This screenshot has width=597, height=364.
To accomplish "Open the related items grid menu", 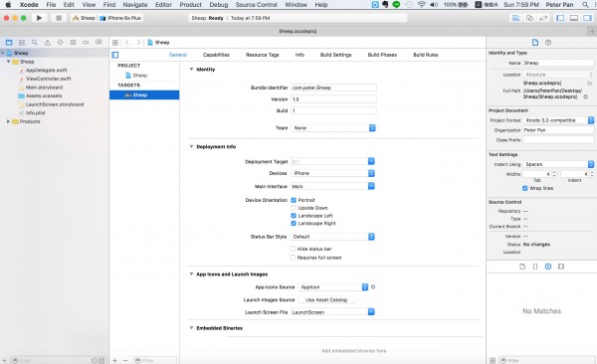I will (115, 42).
